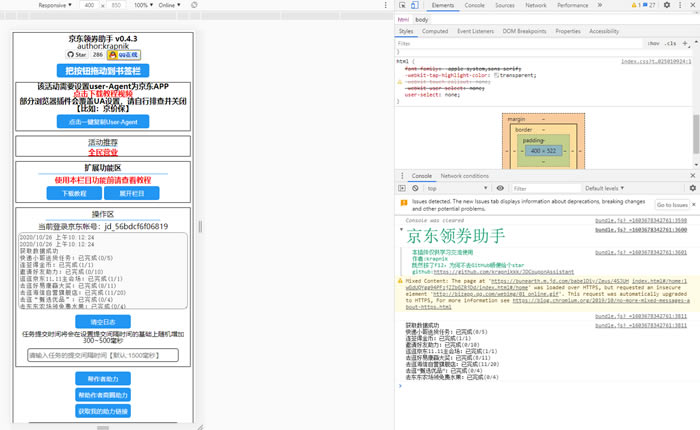Open the Accessibility pane tab
Screen dimensions: 700x430
pyautogui.click(x=604, y=31)
